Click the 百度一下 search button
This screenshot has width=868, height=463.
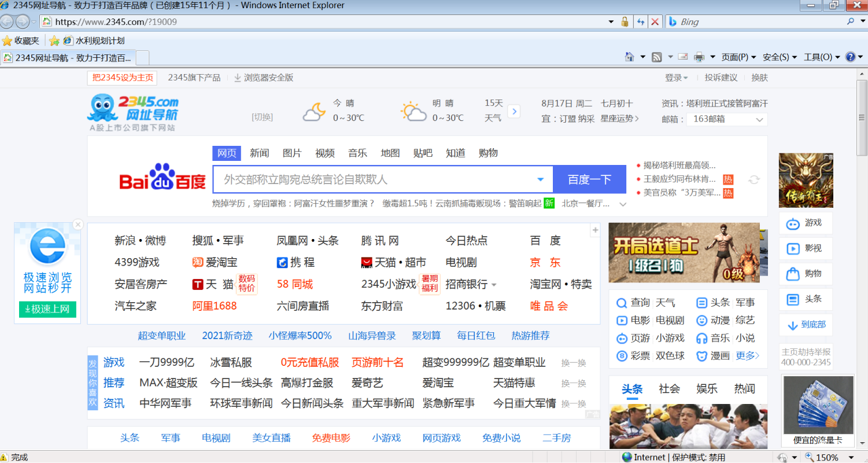tap(589, 179)
